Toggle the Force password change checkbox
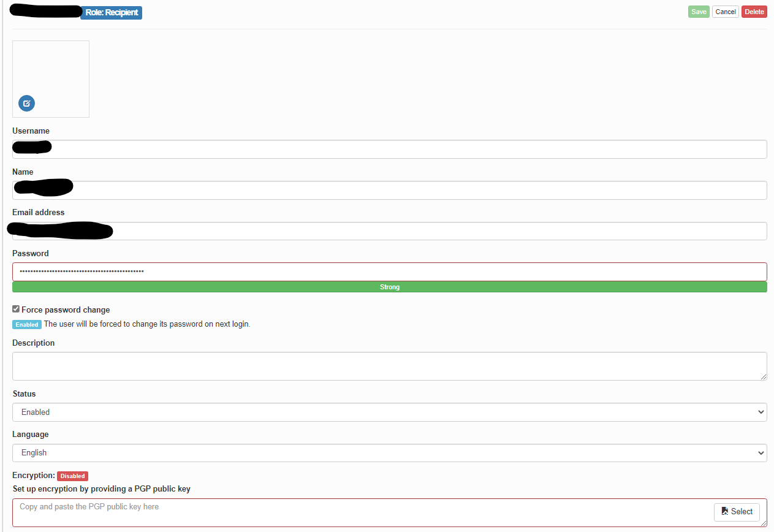Image resolution: width=774 pixels, height=532 pixels. 16,310
